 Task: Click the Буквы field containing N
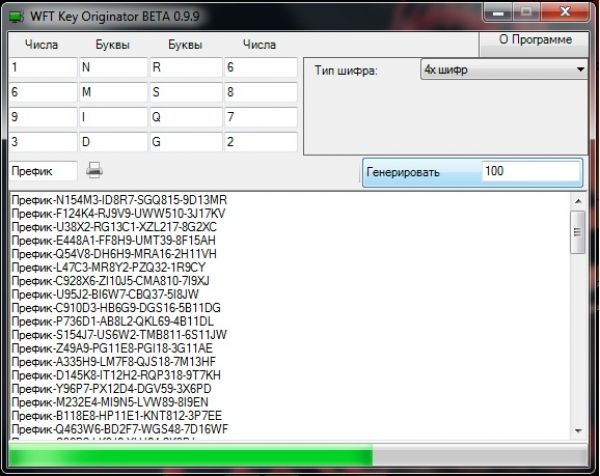(x=113, y=67)
